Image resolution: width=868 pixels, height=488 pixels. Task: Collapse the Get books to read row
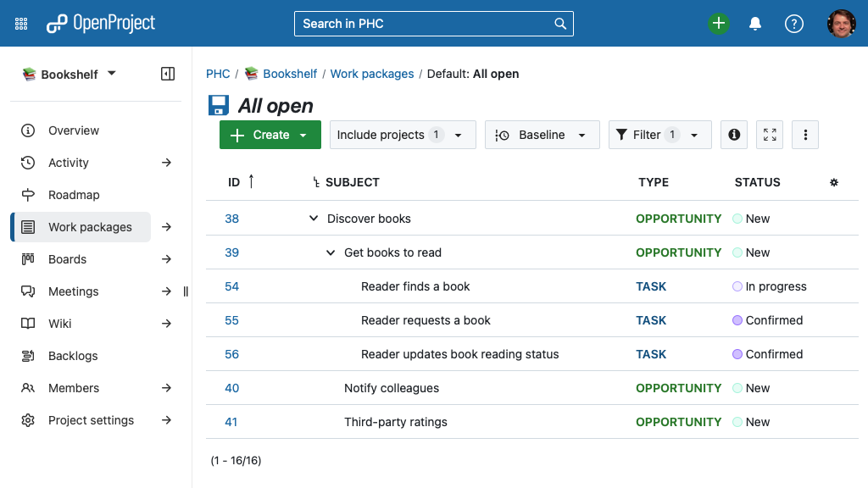pos(331,252)
